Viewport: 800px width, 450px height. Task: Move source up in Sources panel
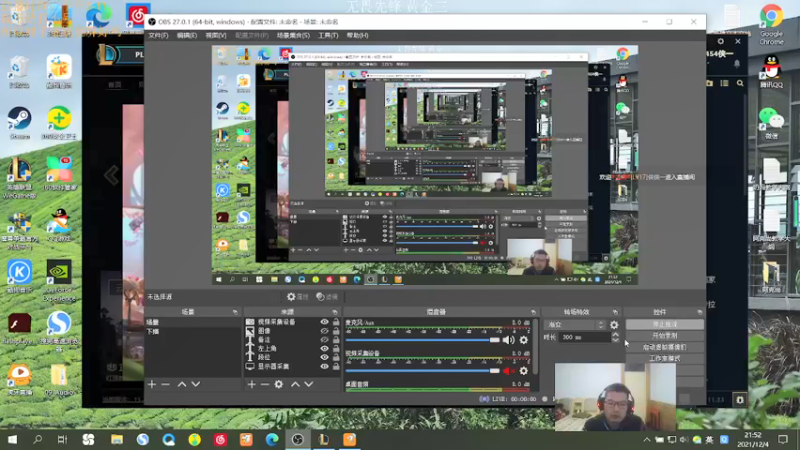click(295, 384)
